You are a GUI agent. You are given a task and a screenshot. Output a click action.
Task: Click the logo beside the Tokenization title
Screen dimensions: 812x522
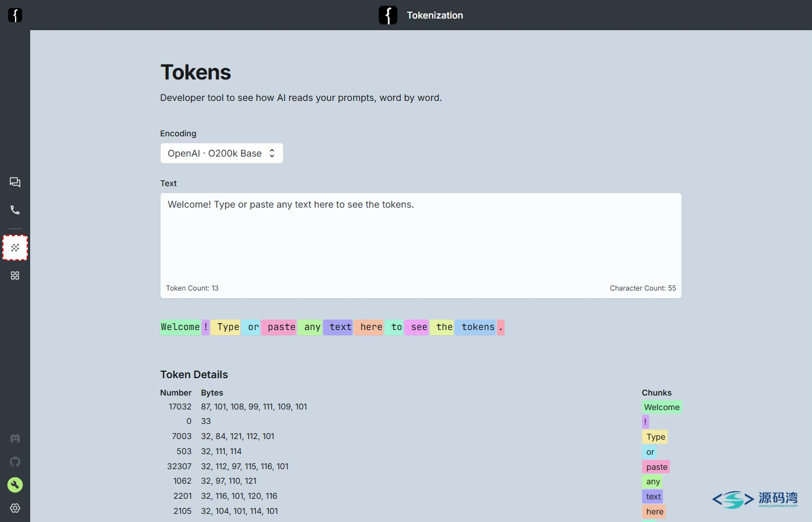pos(388,15)
